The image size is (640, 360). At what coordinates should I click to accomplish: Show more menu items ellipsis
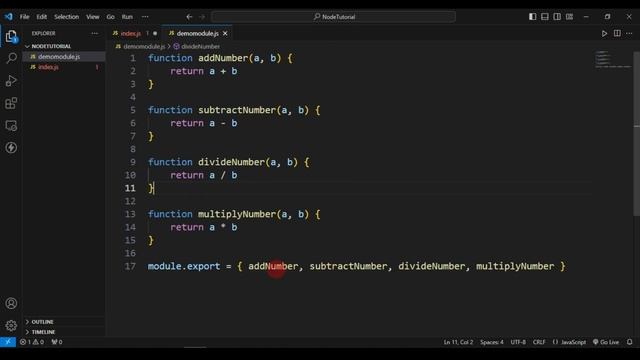click(x=145, y=17)
